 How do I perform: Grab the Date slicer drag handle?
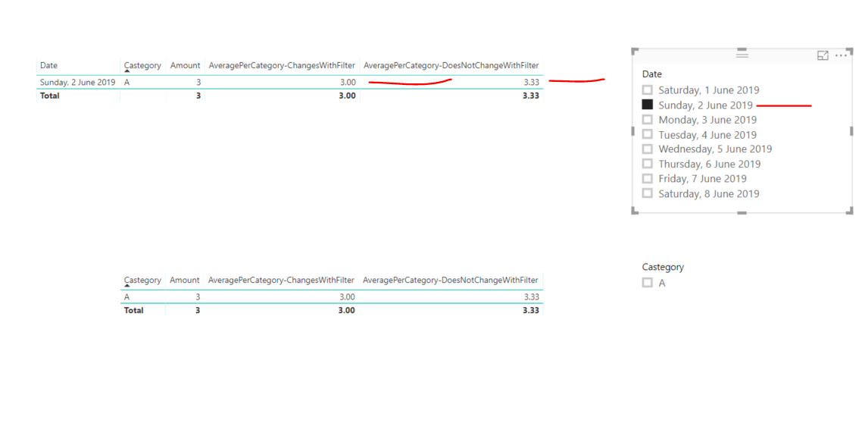click(742, 55)
